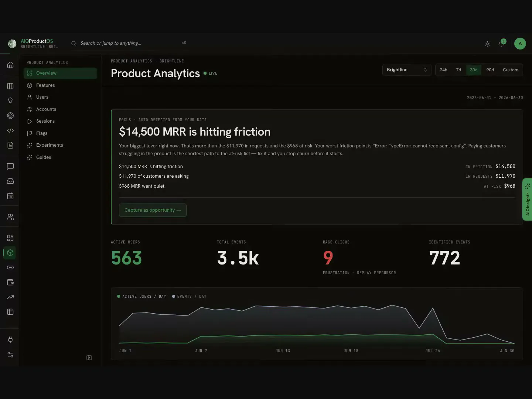Open the user avatar A

(520, 44)
